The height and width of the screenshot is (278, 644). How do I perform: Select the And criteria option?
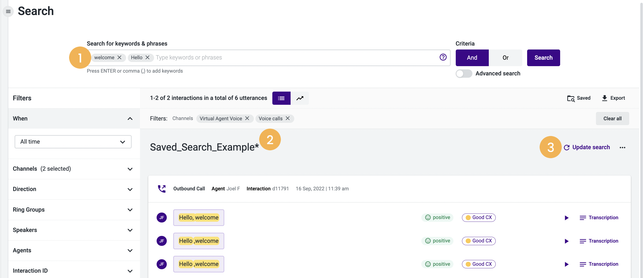pyautogui.click(x=472, y=58)
